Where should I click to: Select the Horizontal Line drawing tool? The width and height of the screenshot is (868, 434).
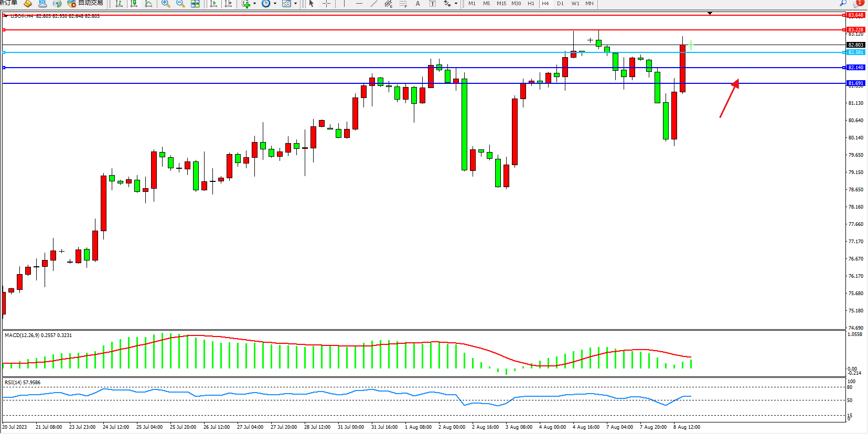coord(359,4)
